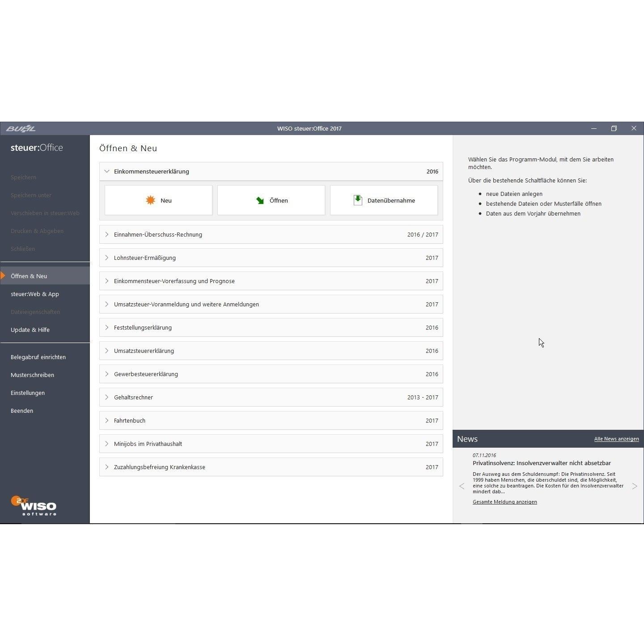Click the Datenübernahme document icon
644x644 pixels.
coord(358,200)
